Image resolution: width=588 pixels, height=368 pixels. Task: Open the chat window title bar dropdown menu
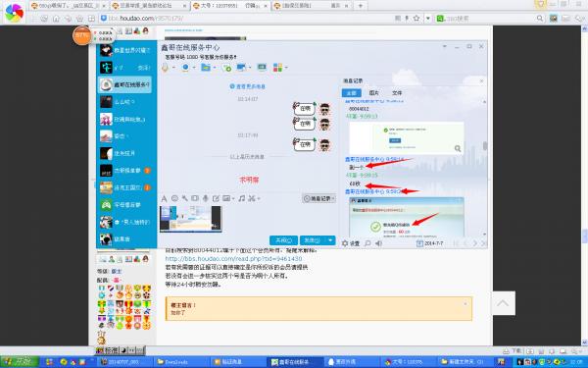(444, 46)
